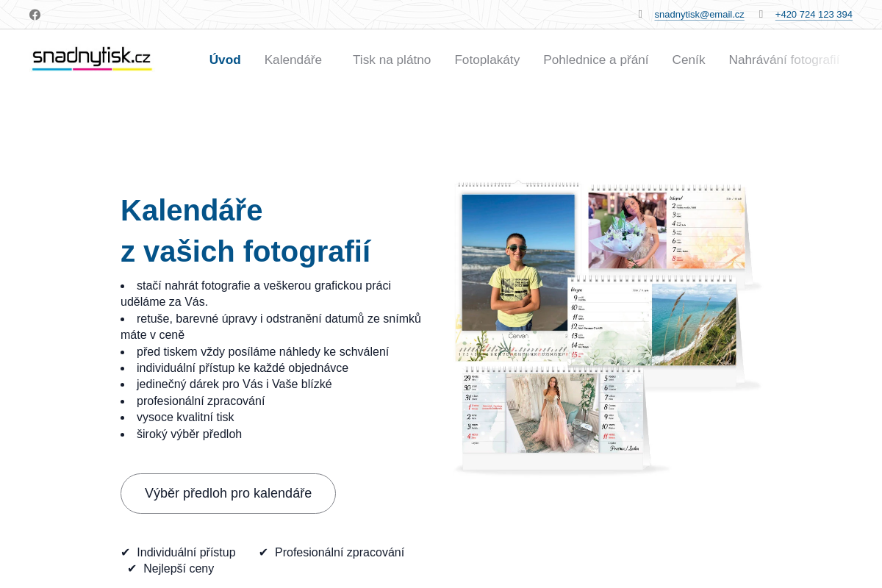
Task: Call the phone number +420 724 123 394
Action: tap(813, 15)
